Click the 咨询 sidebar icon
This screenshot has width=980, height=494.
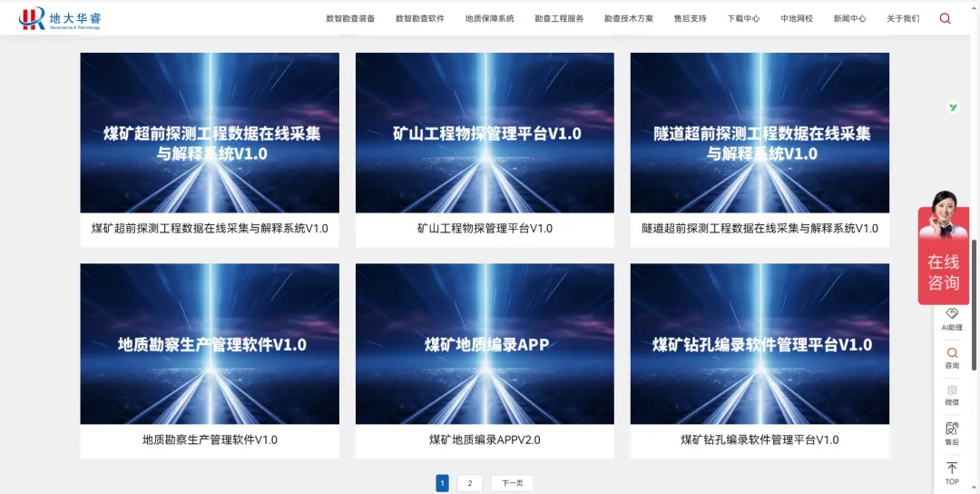coord(952,359)
